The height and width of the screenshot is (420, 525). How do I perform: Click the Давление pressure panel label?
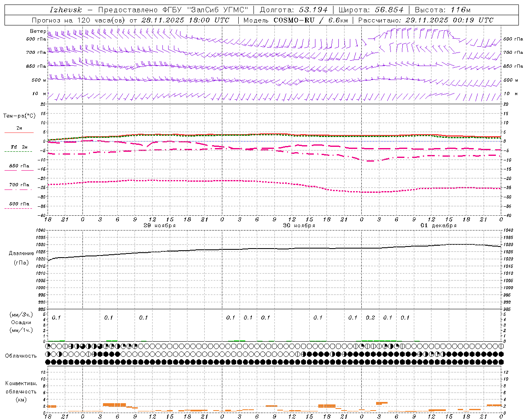[x=21, y=253]
